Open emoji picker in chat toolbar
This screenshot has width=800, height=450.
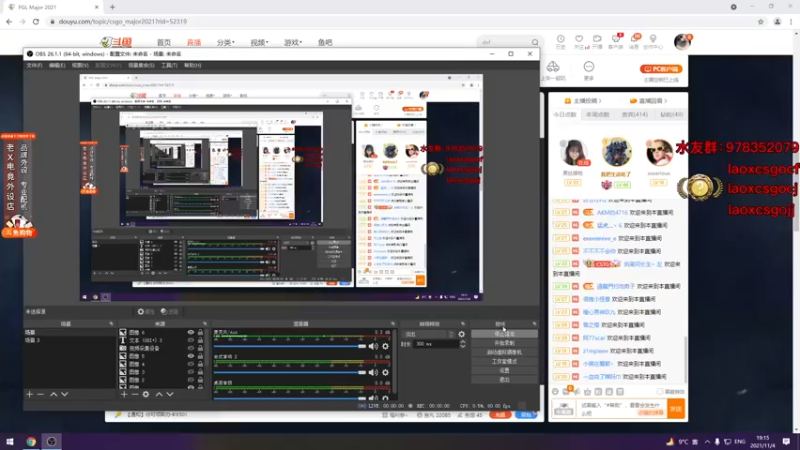pyautogui.click(x=555, y=391)
